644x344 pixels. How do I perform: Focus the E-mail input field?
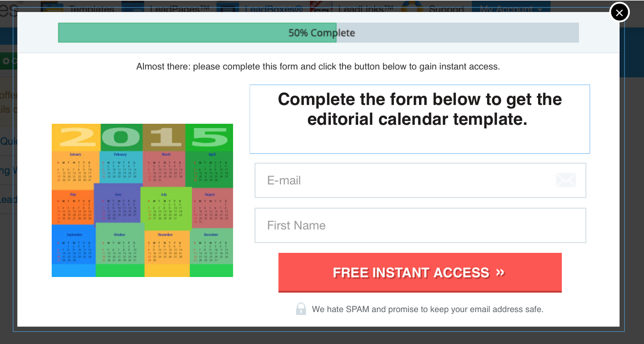point(420,180)
